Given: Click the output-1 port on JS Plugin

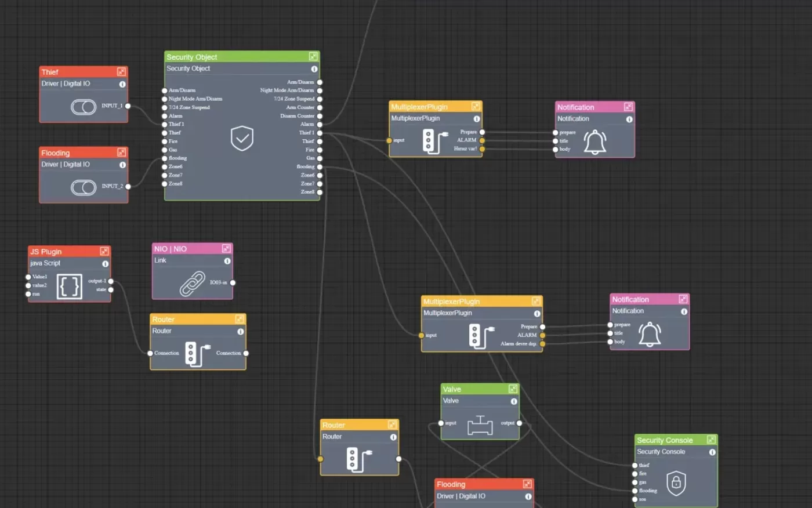Looking at the screenshot, I should [111, 281].
